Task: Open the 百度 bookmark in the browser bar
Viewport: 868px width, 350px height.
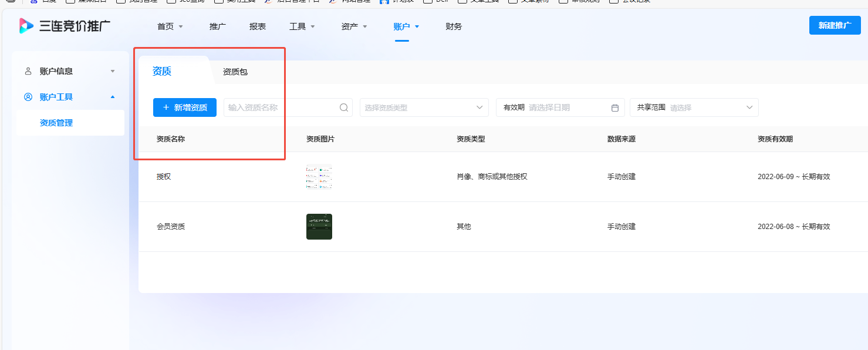Action: pyautogui.click(x=41, y=2)
